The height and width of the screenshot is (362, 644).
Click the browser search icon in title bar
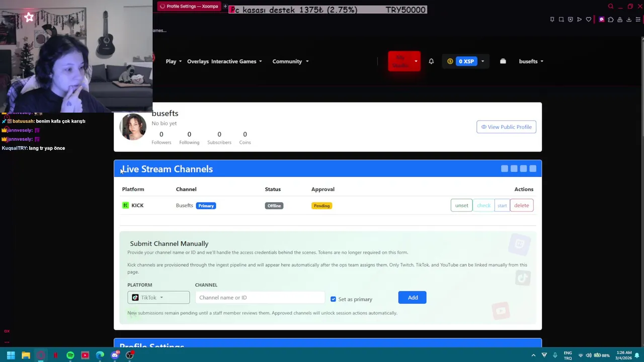click(611, 6)
